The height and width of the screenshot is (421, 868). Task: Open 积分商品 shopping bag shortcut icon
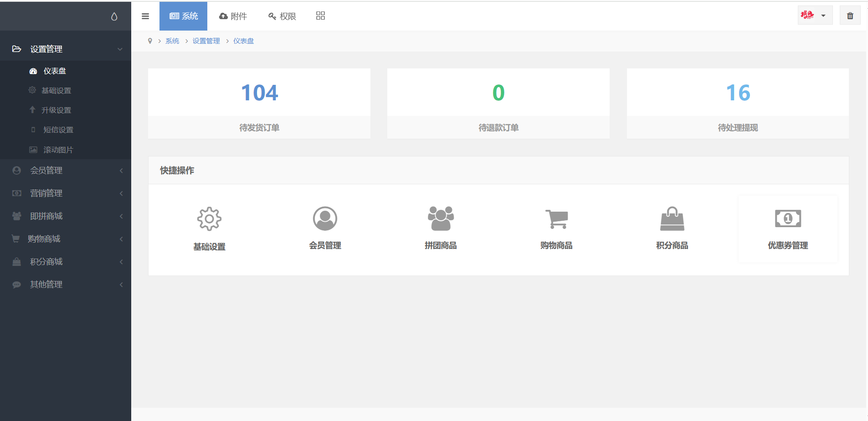pos(672,219)
